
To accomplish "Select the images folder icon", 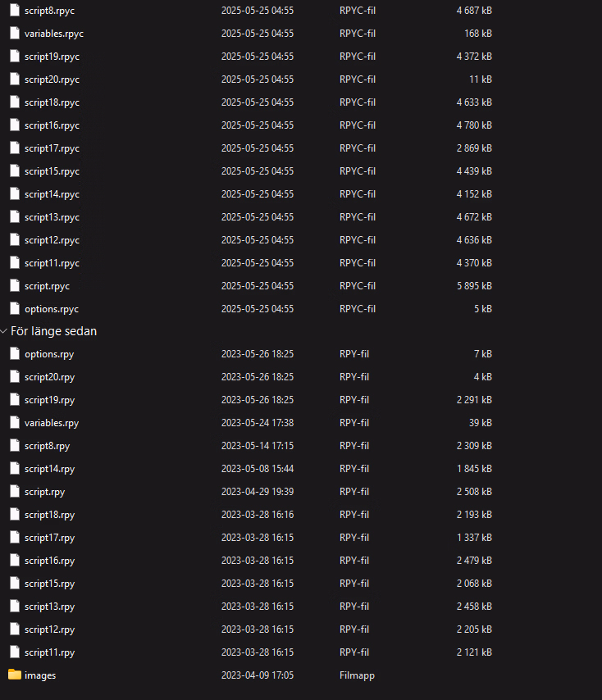I will (x=15, y=675).
